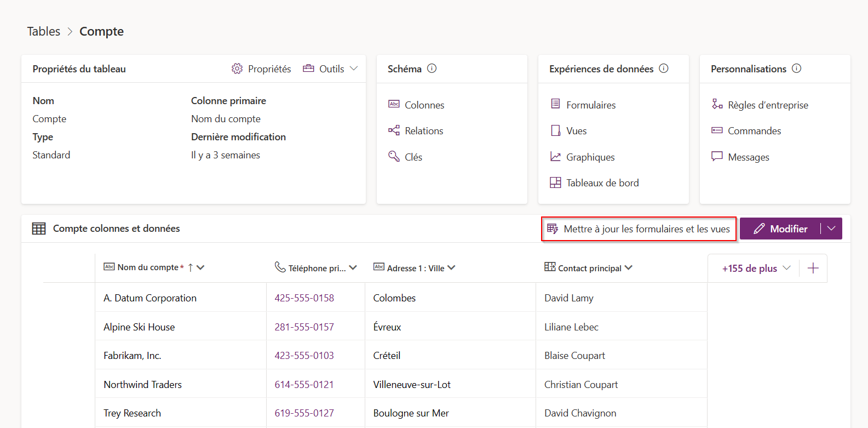
Task: Click the Graphiques chart icon
Action: (x=555, y=157)
